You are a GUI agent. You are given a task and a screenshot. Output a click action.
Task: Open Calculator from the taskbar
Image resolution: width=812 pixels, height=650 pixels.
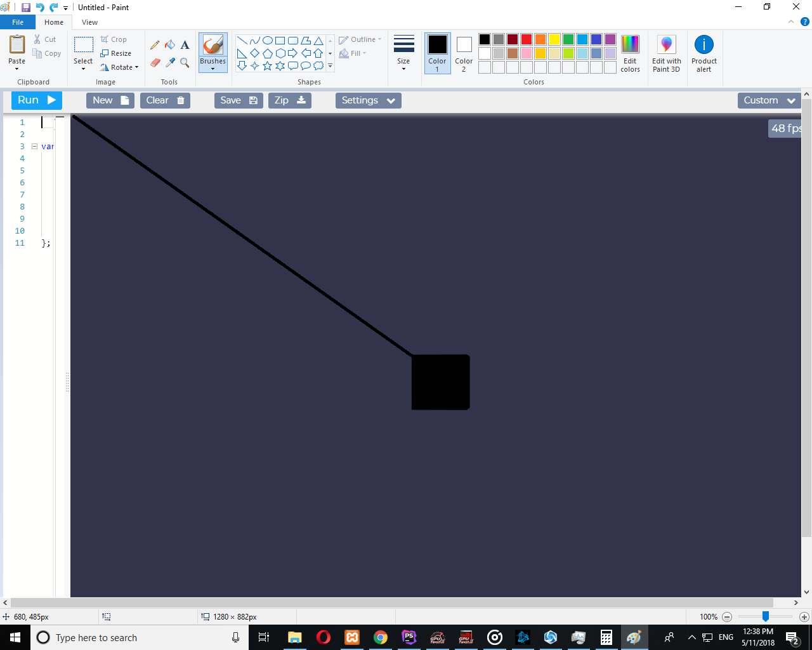606,637
